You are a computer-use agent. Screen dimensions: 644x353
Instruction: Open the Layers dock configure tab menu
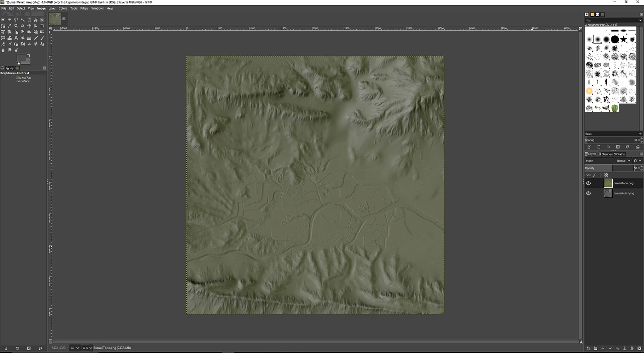click(641, 154)
